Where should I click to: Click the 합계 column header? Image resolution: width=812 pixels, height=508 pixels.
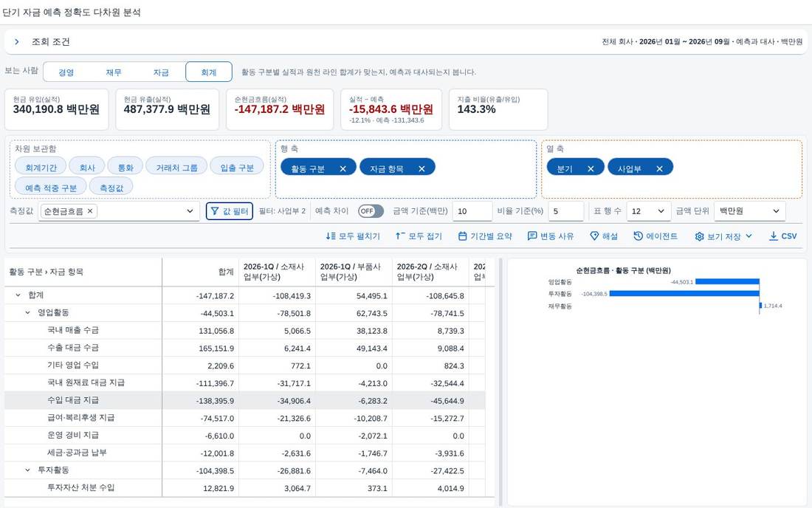coord(200,272)
